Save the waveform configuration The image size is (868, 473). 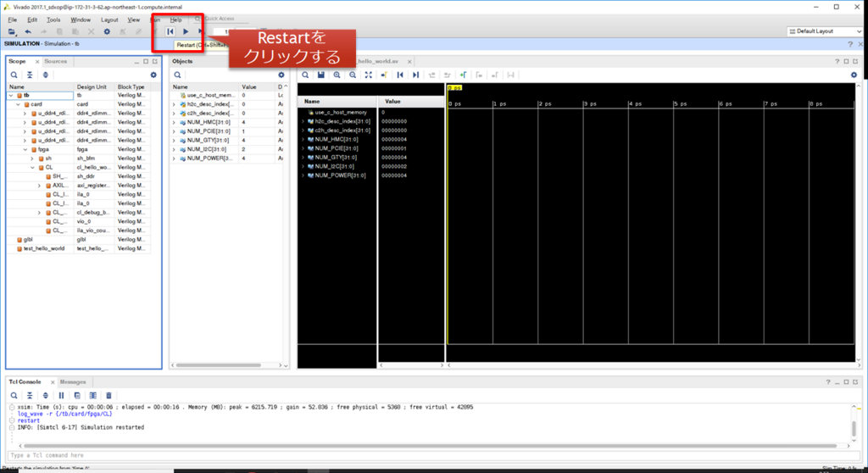click(x=321, y=75)
